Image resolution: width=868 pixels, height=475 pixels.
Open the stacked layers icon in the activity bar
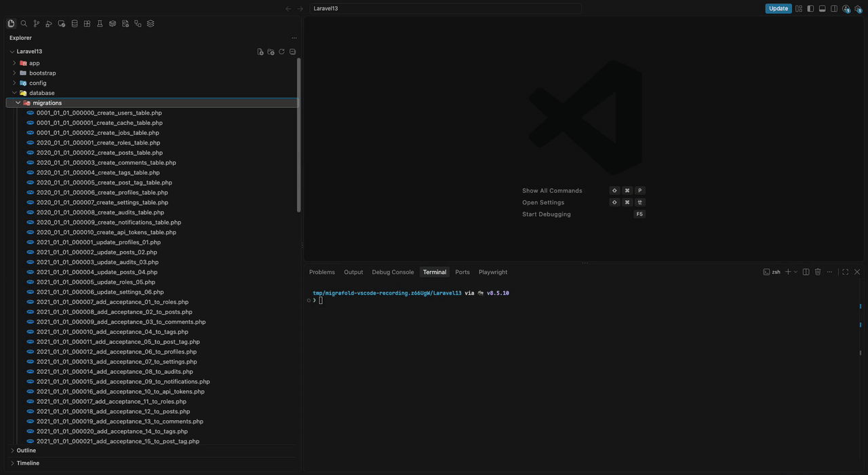pyautogui.click(x=151, y=23)
